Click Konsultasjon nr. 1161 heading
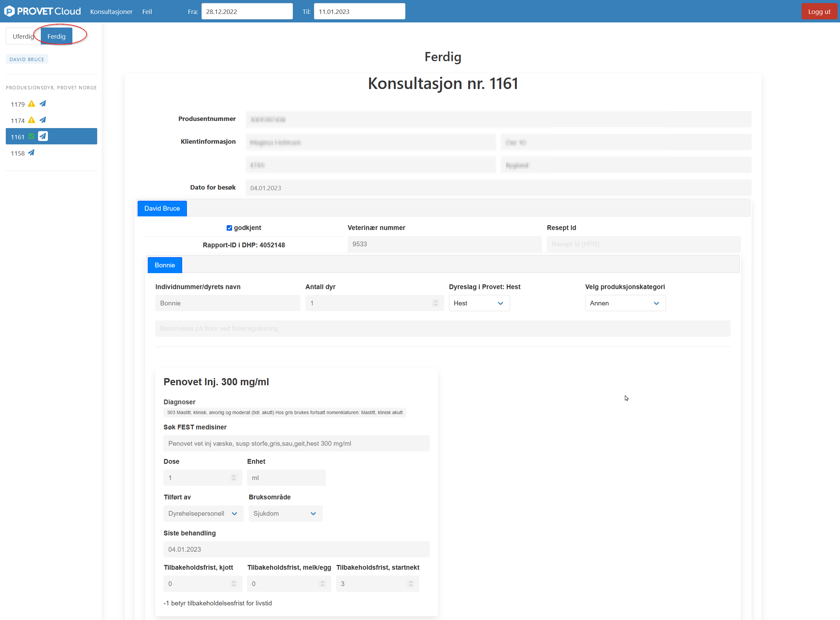 [x=443, y=83]
